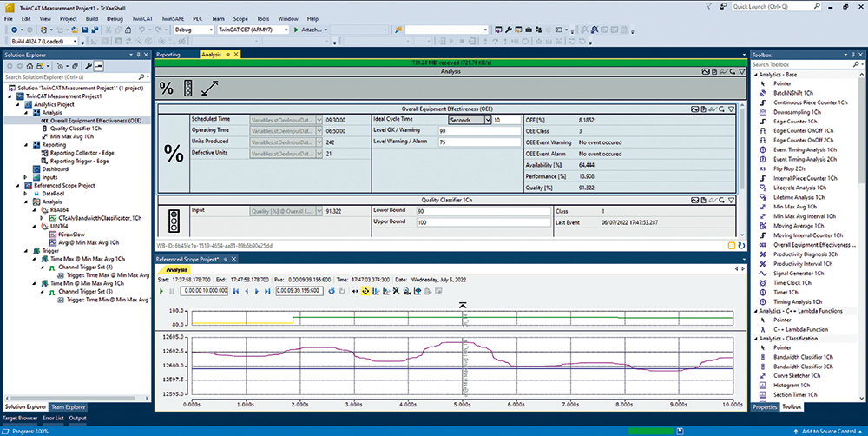868x436 pixels.
Task: Open the PLC menu
Action: pos(198,19)
